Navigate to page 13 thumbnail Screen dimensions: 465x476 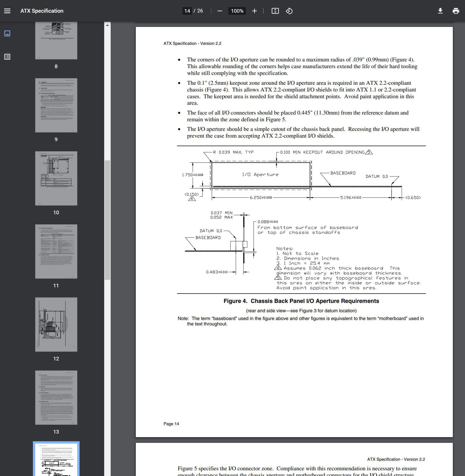pos(56,397)
